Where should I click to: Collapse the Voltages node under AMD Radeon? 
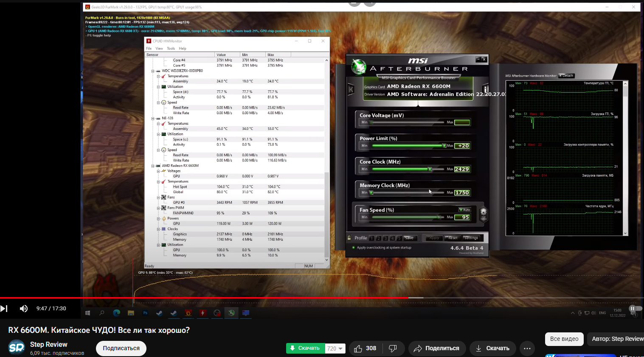coord(158,171)
